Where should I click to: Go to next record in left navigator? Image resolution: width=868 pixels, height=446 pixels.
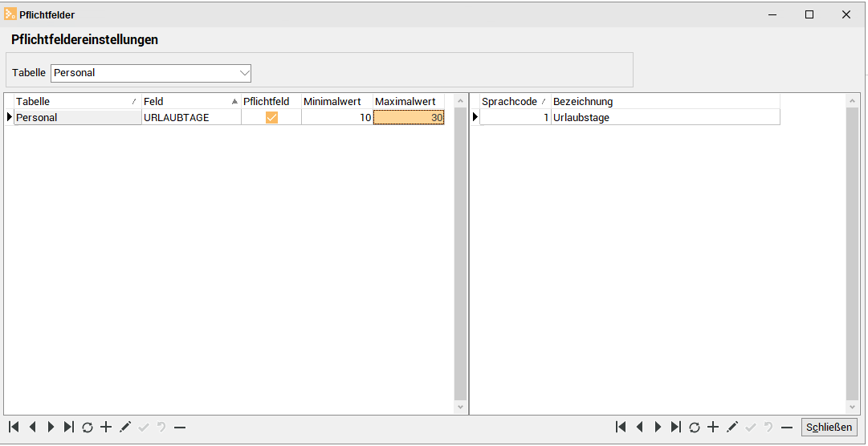[x=51, y=428]
